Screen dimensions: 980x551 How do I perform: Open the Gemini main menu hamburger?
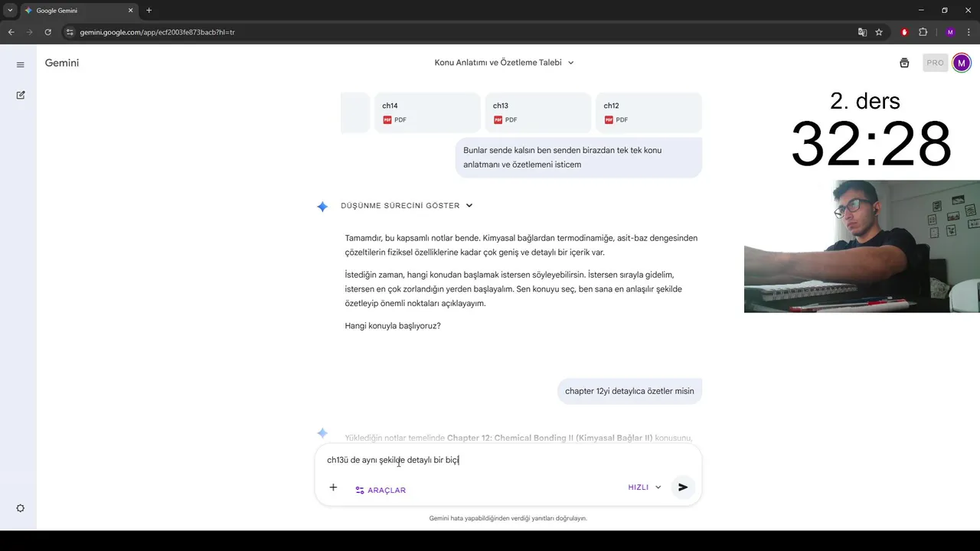point(21,65)
